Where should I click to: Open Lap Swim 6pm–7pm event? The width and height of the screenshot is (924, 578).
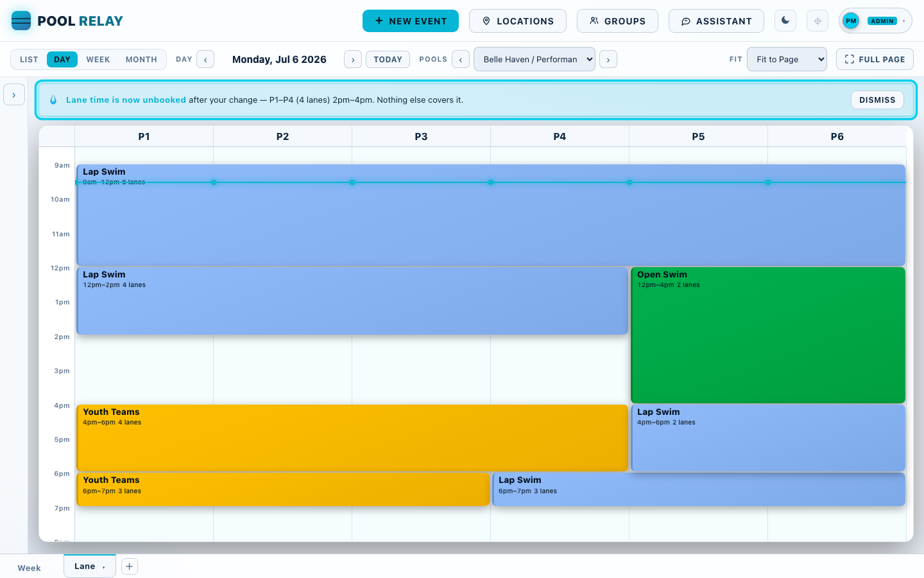(699, 489)
